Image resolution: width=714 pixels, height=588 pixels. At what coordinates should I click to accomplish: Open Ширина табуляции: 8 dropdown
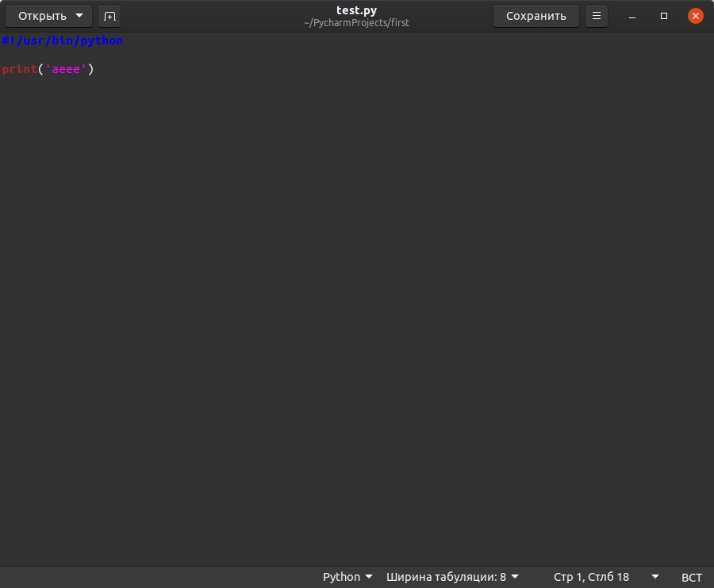(452, 577)
